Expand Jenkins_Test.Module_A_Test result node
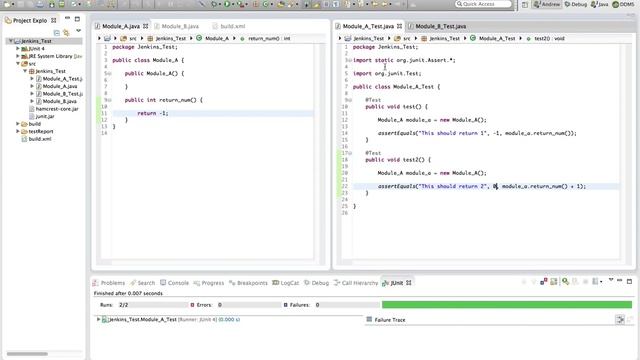Screen dimensions: 640x360 point(98,319)
